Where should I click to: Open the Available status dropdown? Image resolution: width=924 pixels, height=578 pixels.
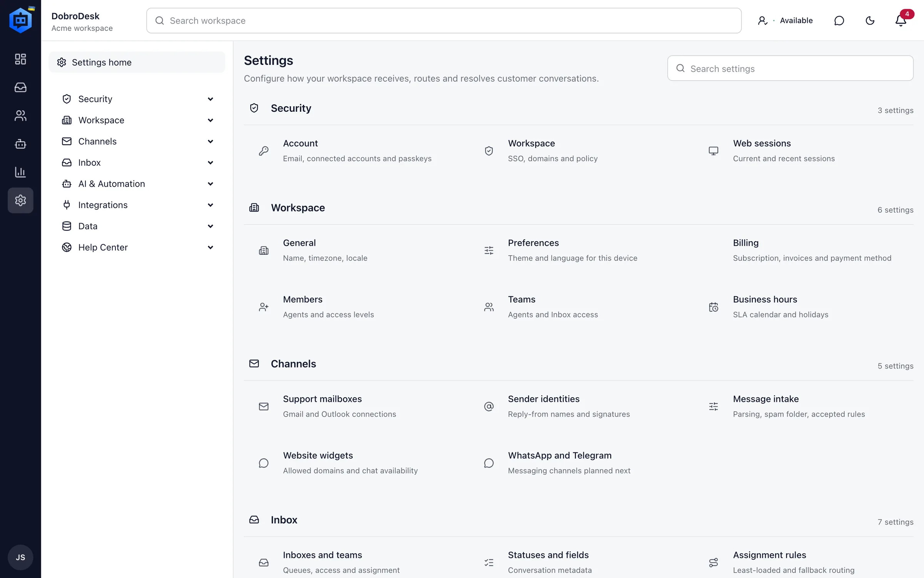pos(785,20)
